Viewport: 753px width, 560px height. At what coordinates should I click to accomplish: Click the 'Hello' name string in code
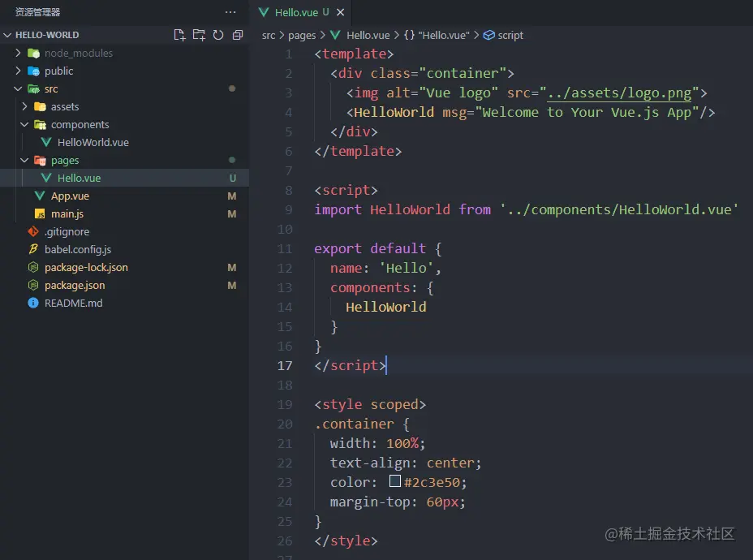click(407, 268)
